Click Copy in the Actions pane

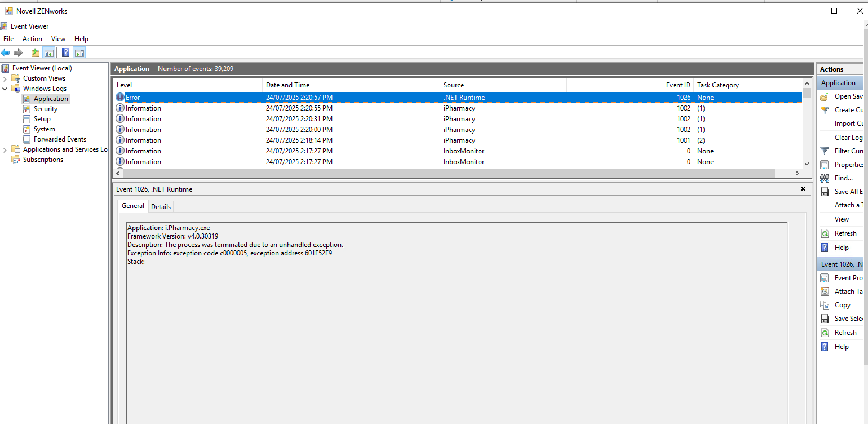[842, 305]
